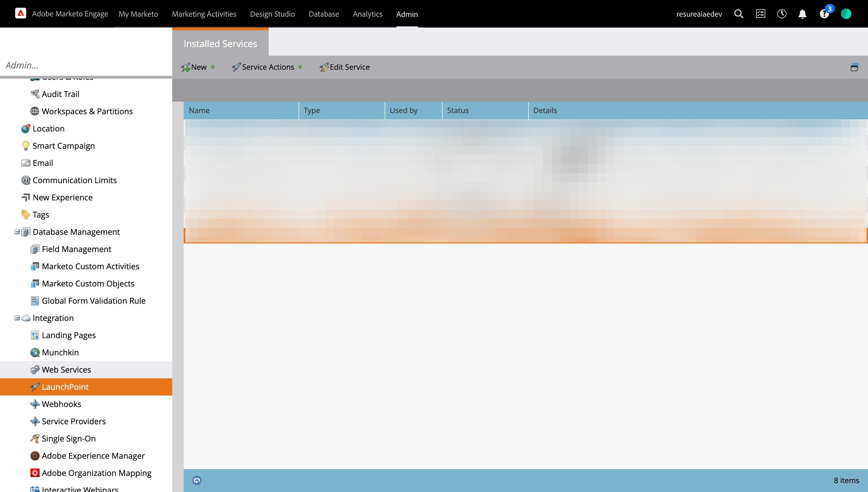Open Webhooks in the admin tree
Image resolution: width=868 pixels, height=492 pixels.
point(61,404)
